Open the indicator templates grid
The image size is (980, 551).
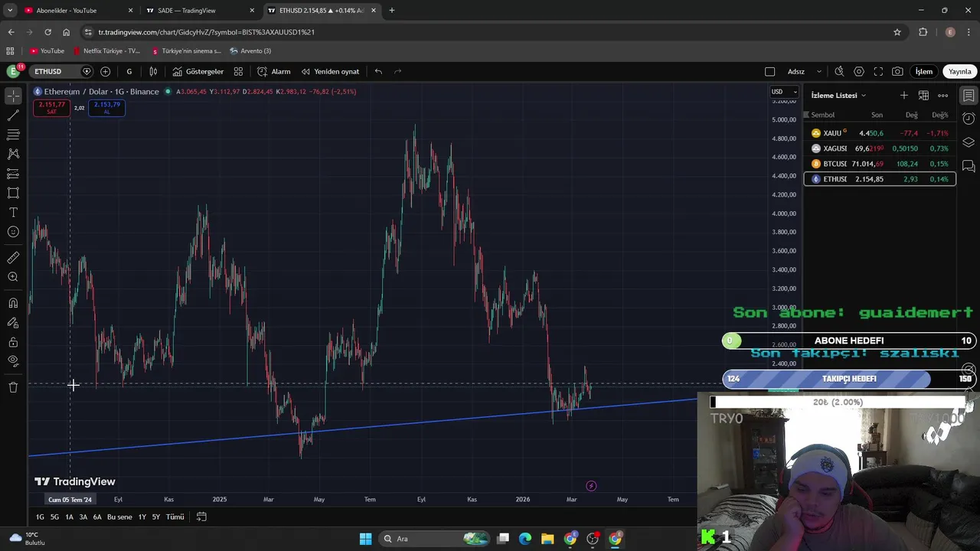(238, 71)
